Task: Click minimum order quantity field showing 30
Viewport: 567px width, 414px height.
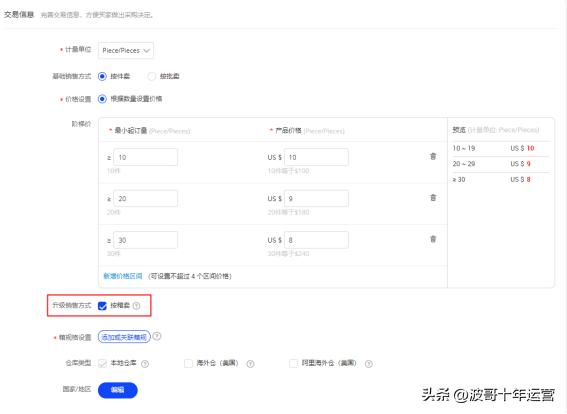Action: [x=145, y=240]
